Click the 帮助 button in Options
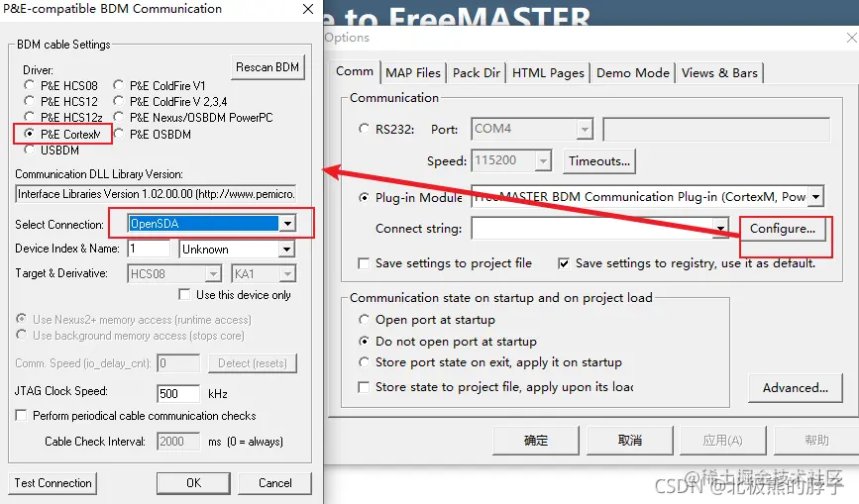 [816, 441]
